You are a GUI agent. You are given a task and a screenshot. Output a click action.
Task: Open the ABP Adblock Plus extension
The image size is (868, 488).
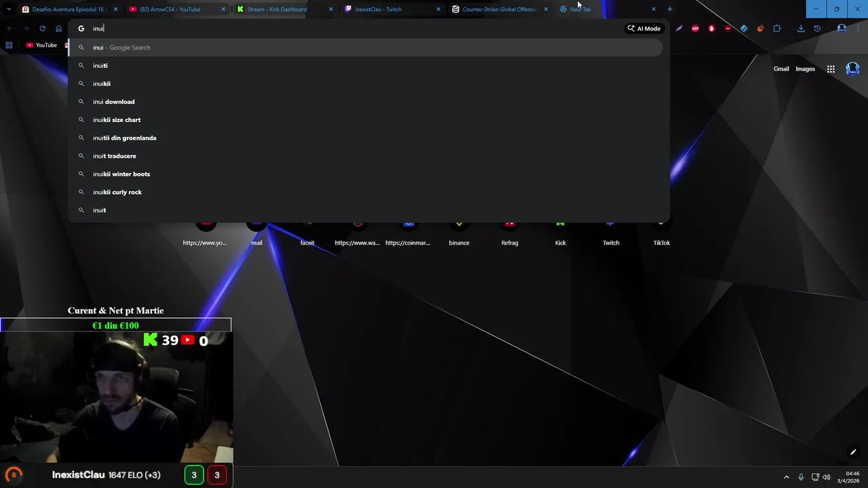point(695,28)
